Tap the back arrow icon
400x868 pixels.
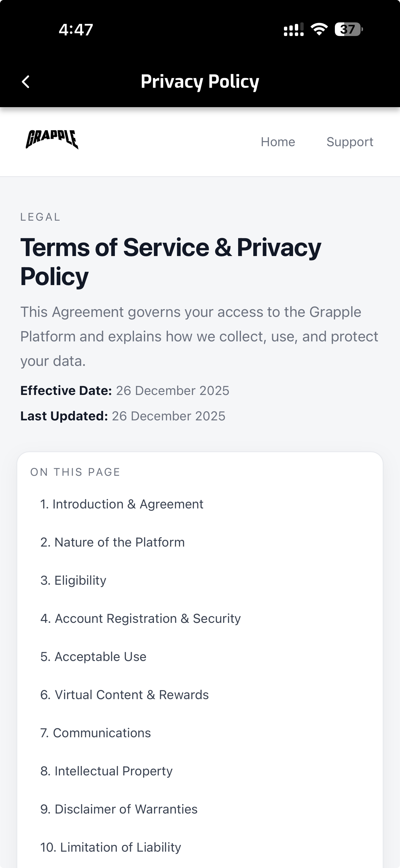click(x=26, y=81)
